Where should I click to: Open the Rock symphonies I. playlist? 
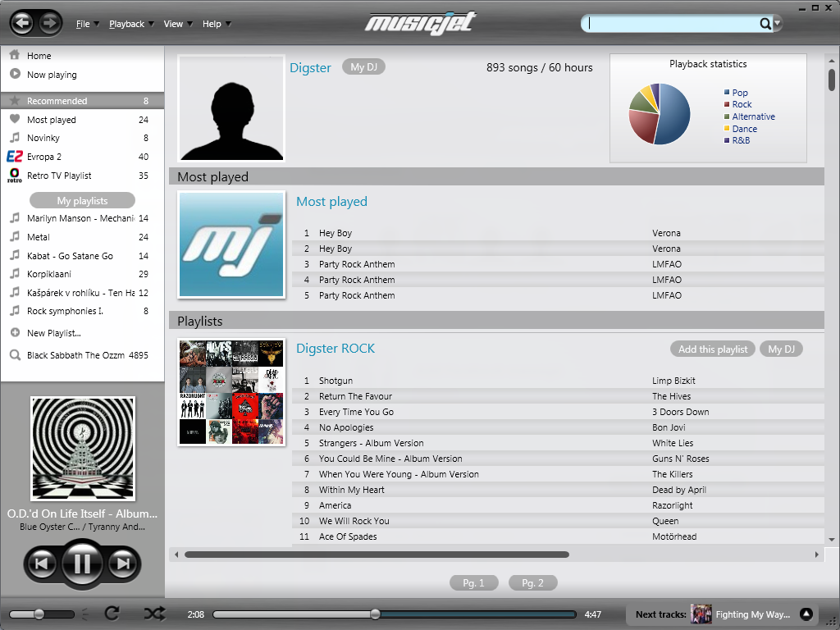[x=83, y=311]
